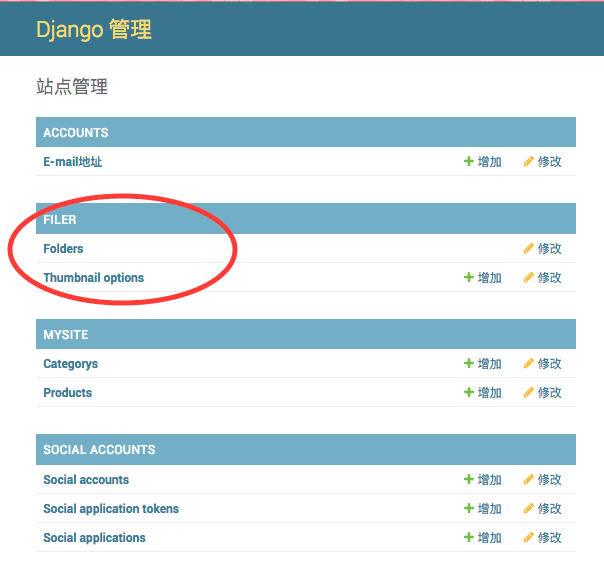This screenshot has width=604, height=574.
Task: Click the plus icon for Social application tokens
Action: click(x=468, y=509)
